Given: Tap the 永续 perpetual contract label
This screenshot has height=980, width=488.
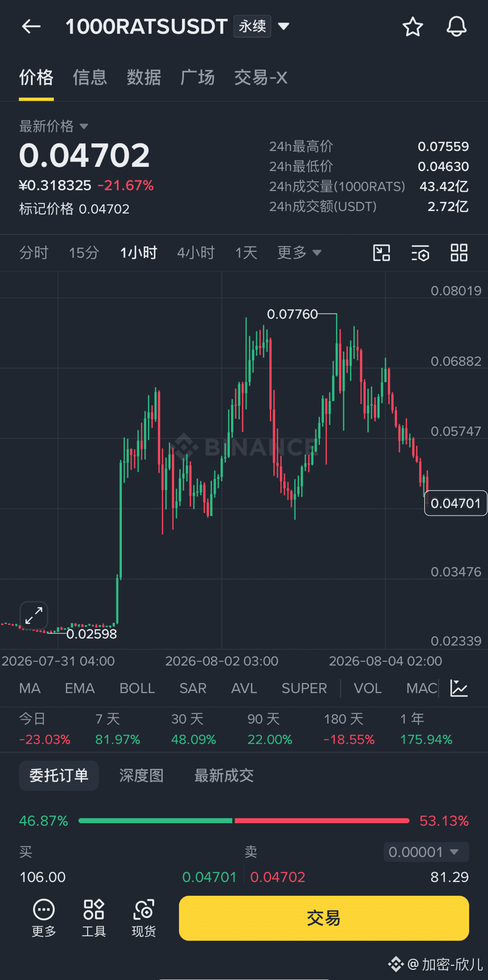Looking at the screenshot, I should (x=252, y=27).
